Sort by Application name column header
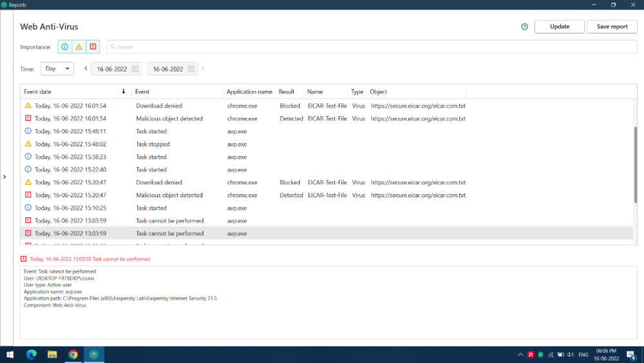The height and width of the screenshot is (363, 644). (x=249, y=92)
